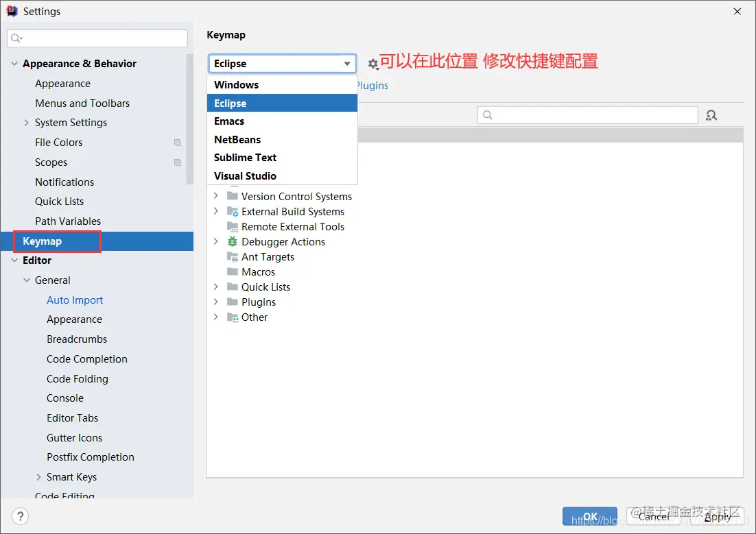The height and width of the screenshot is (534, 756).
Task: Click the keymap search magnifier icon
Action: pos(488,114)
